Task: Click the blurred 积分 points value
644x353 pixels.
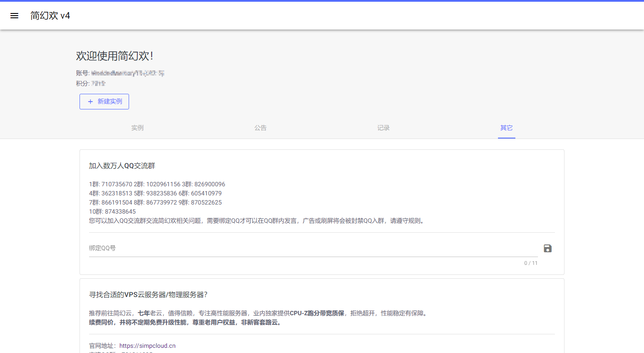Action: (x=98, y=83)
